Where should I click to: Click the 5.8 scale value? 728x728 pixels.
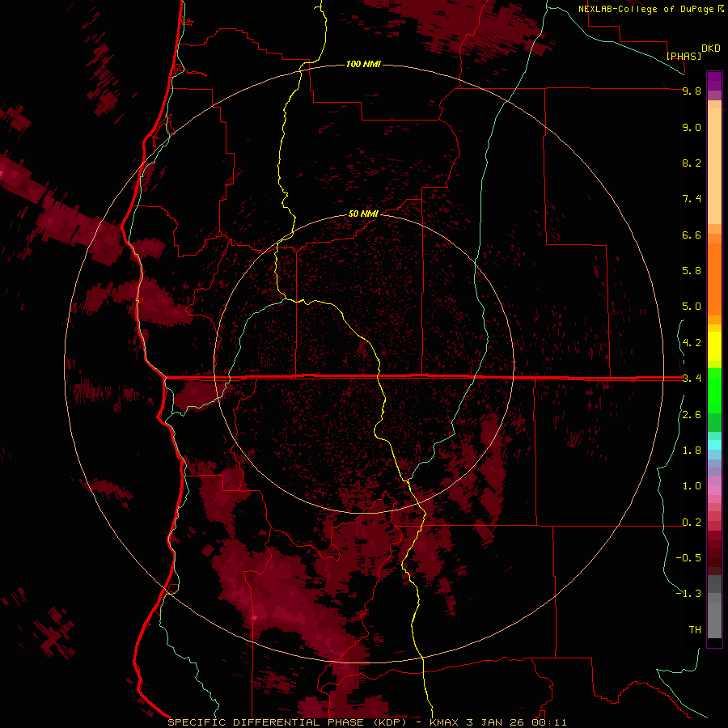click(x=692, y=270)
